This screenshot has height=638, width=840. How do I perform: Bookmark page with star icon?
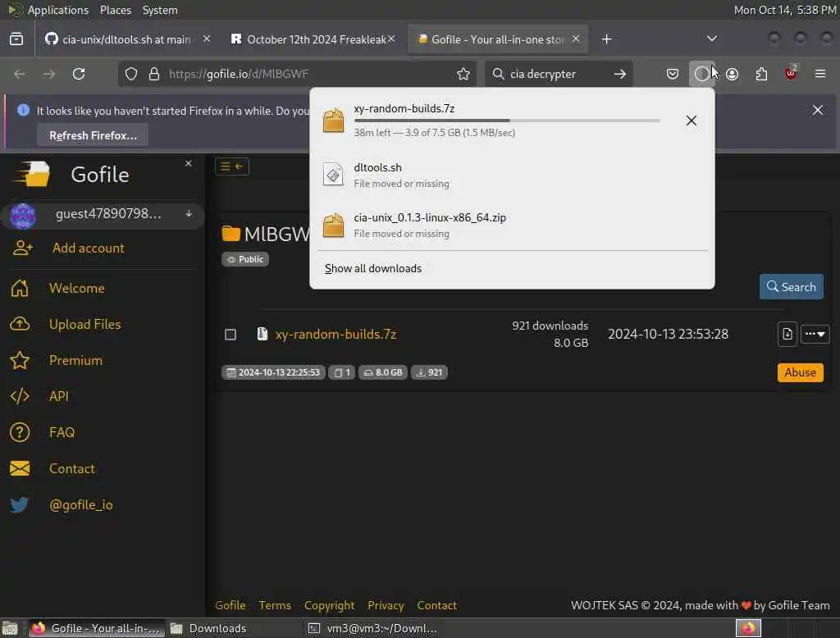(x=463, y=74)
